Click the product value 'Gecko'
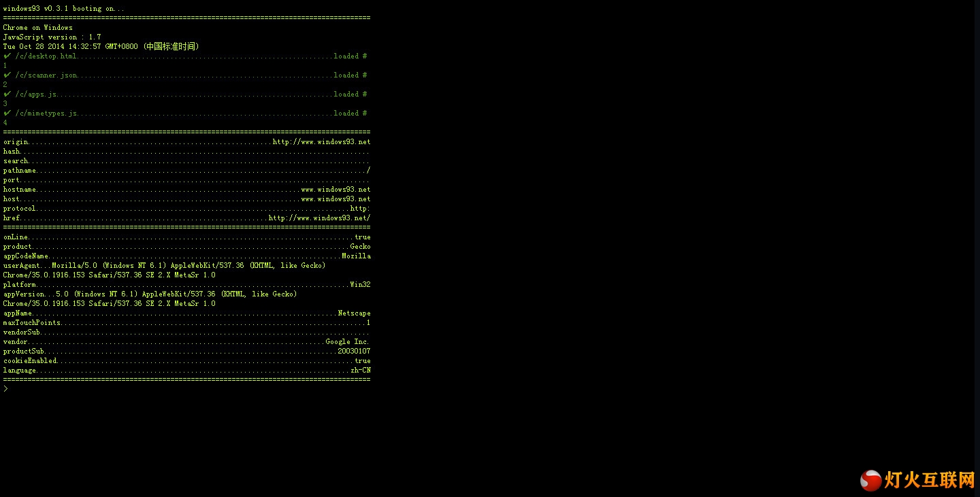 [361, 247]
